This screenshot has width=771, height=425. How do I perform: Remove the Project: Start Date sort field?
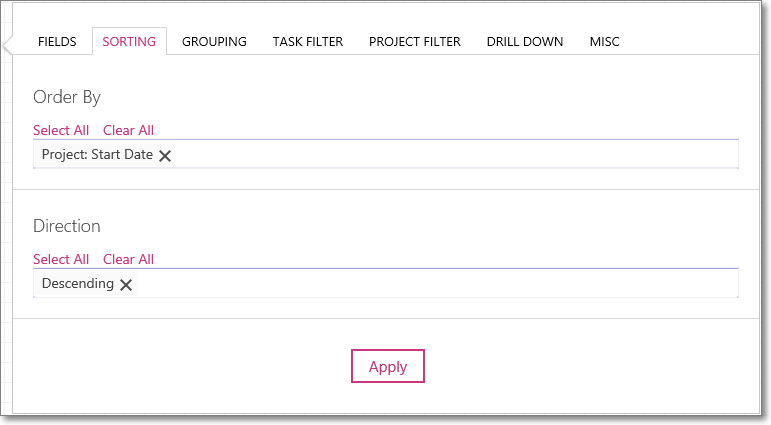165,156
